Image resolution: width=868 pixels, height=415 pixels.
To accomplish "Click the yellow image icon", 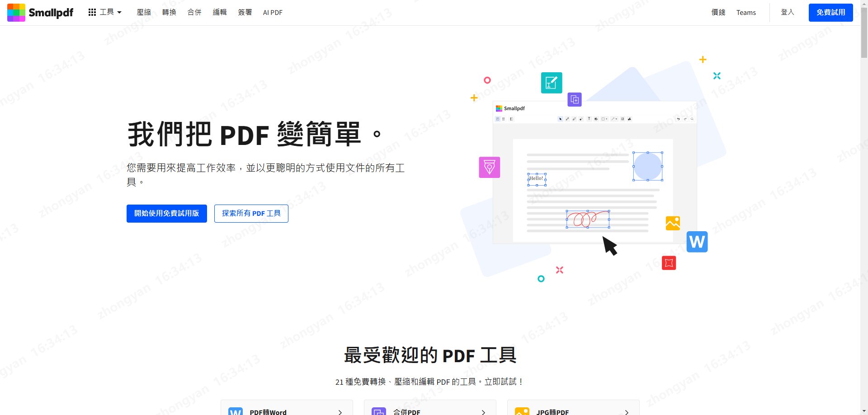I will click(673, 223).
